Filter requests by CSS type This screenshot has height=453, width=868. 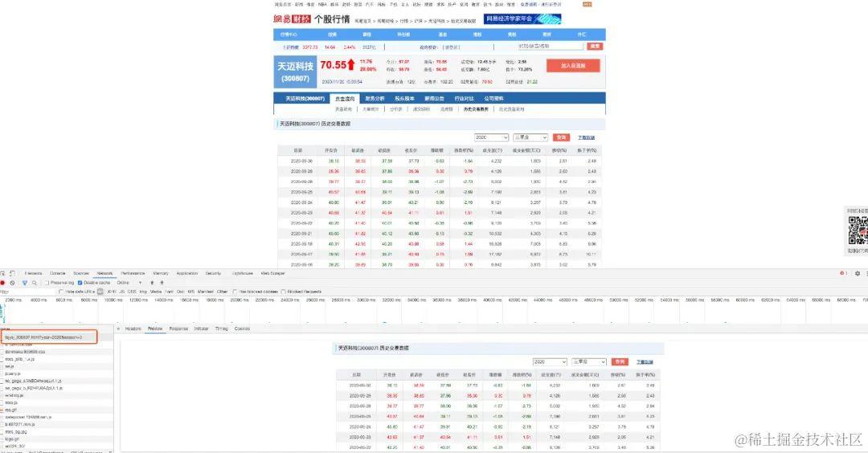[132, 292]
